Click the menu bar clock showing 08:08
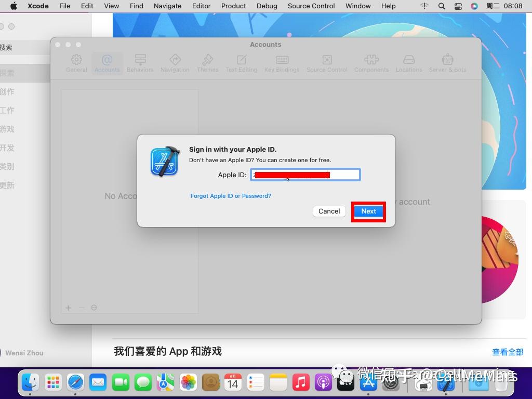Viewport: 532px width, 399px height. 504,6
